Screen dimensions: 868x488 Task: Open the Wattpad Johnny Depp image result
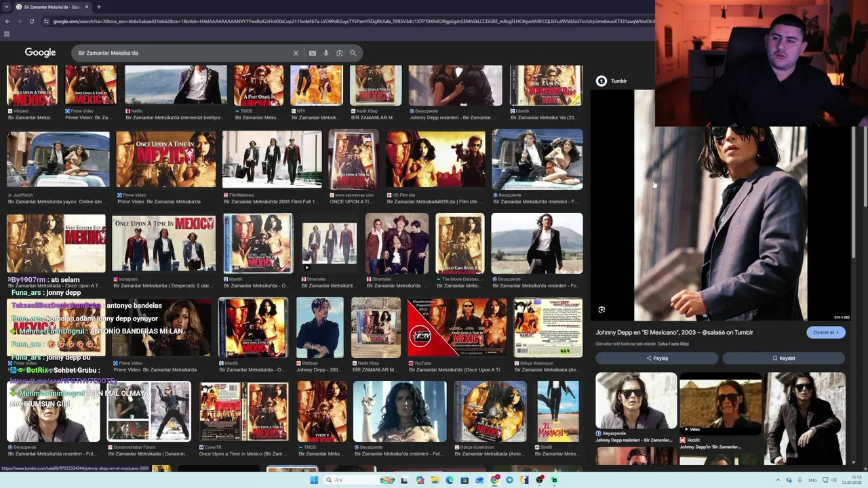319,327
